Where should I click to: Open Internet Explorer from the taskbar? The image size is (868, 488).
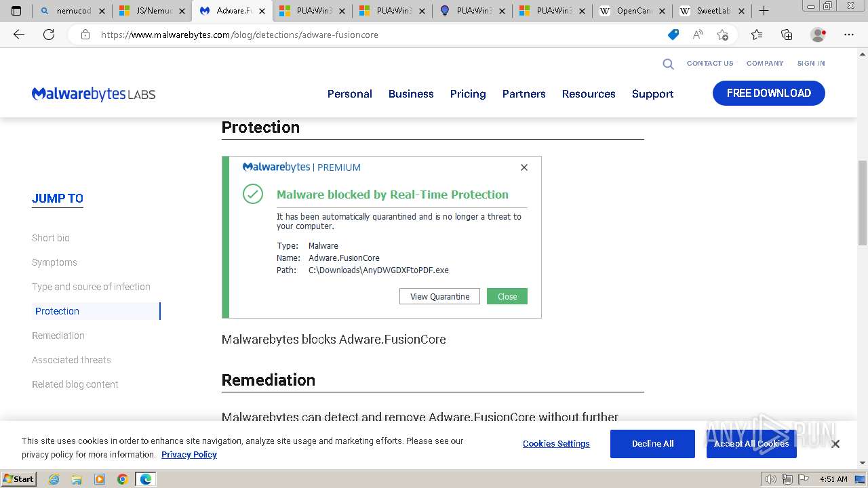click(54, 479)
